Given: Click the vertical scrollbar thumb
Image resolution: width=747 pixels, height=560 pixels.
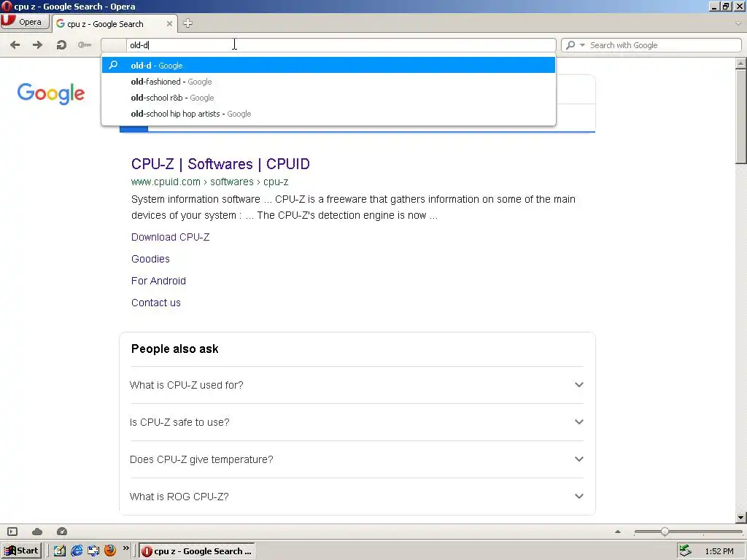Looking at the screenshot, I should [x=741, y=117].
